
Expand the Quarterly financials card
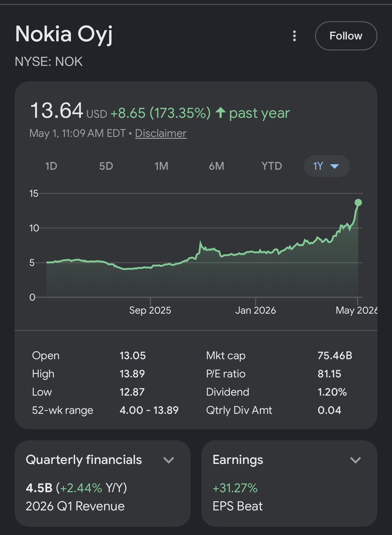tap(169, 460)
